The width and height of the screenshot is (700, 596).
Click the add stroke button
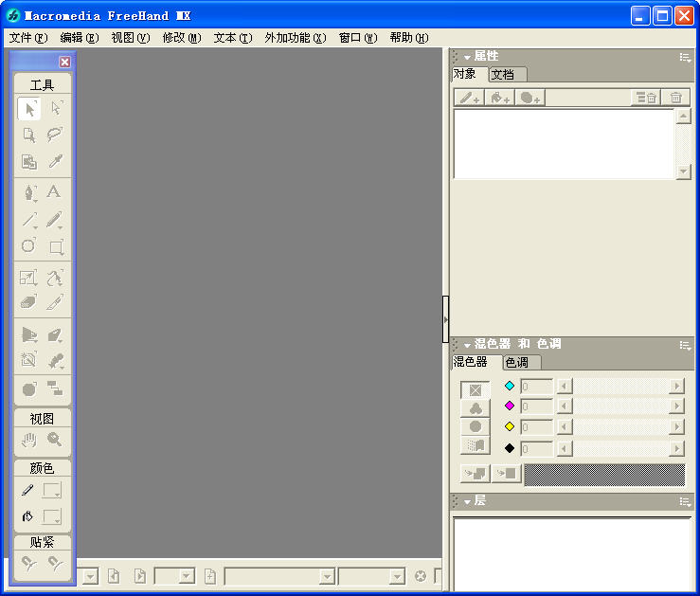pyautogui.click(x=469, y=98)
